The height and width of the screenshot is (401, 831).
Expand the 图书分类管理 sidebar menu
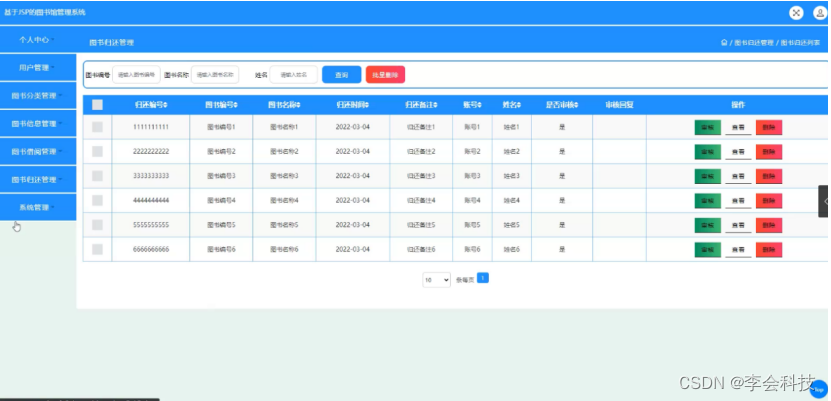[38, 95]
